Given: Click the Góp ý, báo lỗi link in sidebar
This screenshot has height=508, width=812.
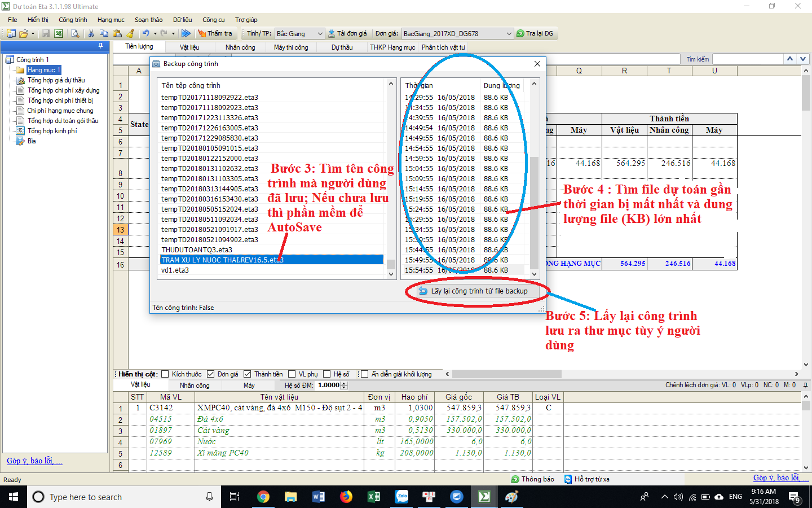Looking at the screenshot, I should (x=34, y=461).
